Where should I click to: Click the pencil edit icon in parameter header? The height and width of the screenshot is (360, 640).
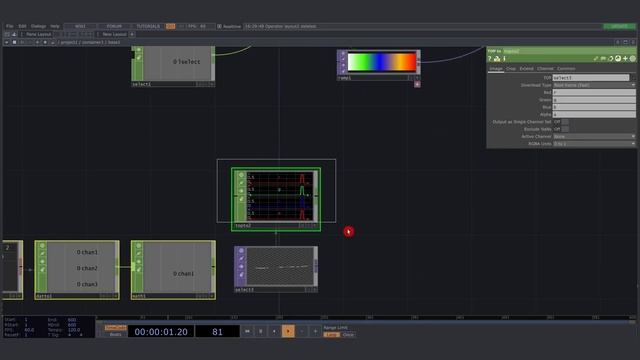coord(596,59)
